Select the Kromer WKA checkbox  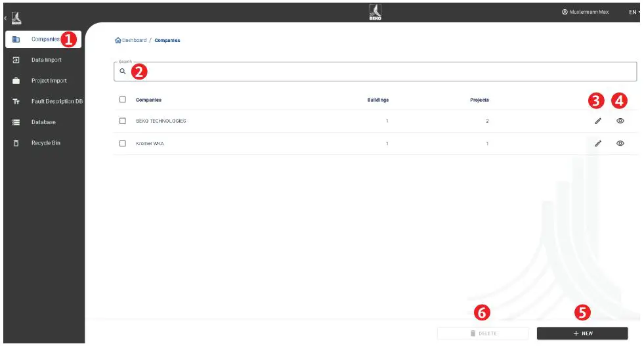point(122,143)
